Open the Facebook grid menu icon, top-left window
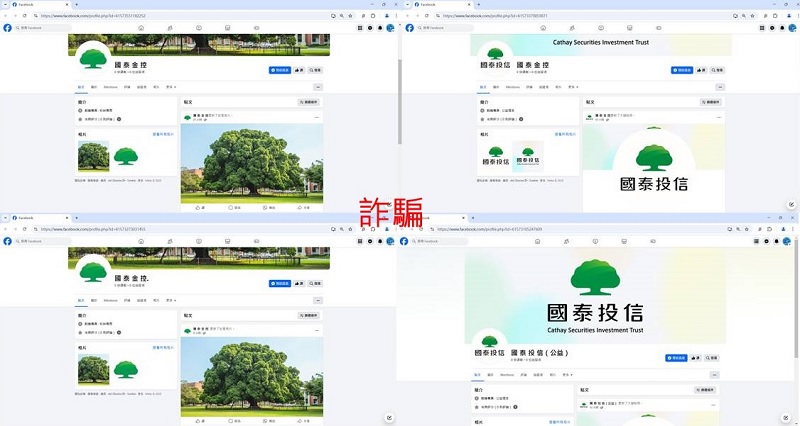Screen dimensions: 800x426 pos(360,28)
